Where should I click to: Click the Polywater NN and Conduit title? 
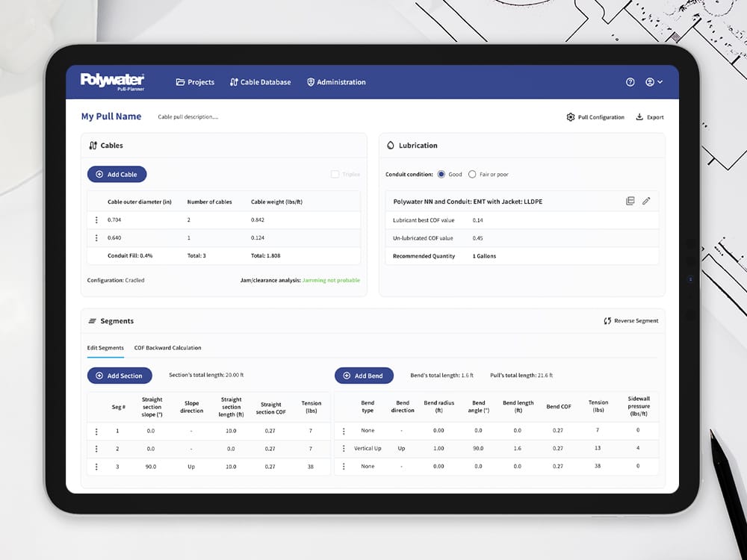pyautogui.click(x=468, y=202)
